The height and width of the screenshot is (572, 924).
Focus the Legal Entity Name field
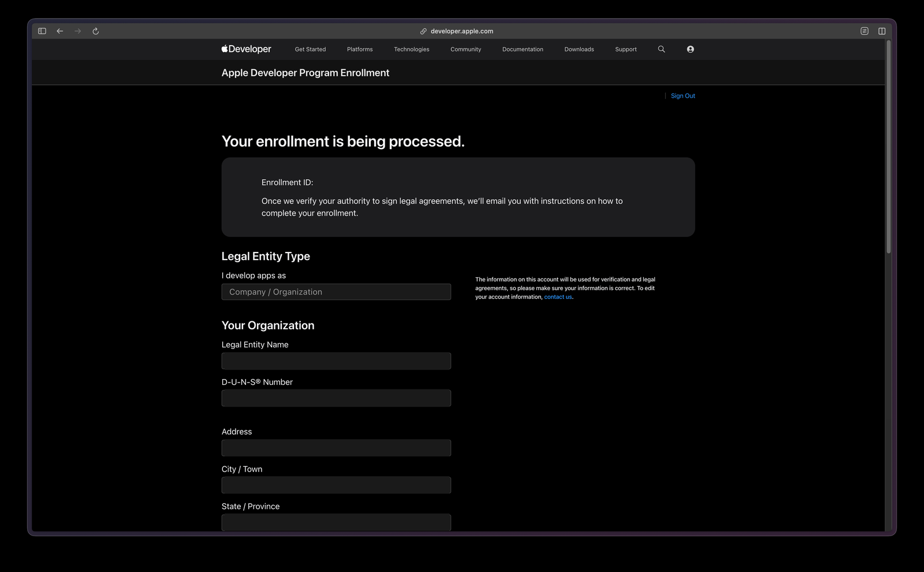(x=336, y=361)
